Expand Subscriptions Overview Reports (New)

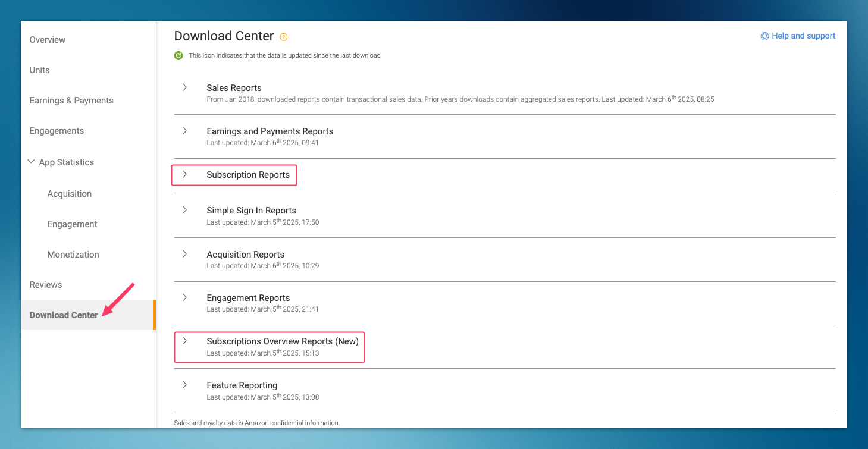[x=184, y=341]
